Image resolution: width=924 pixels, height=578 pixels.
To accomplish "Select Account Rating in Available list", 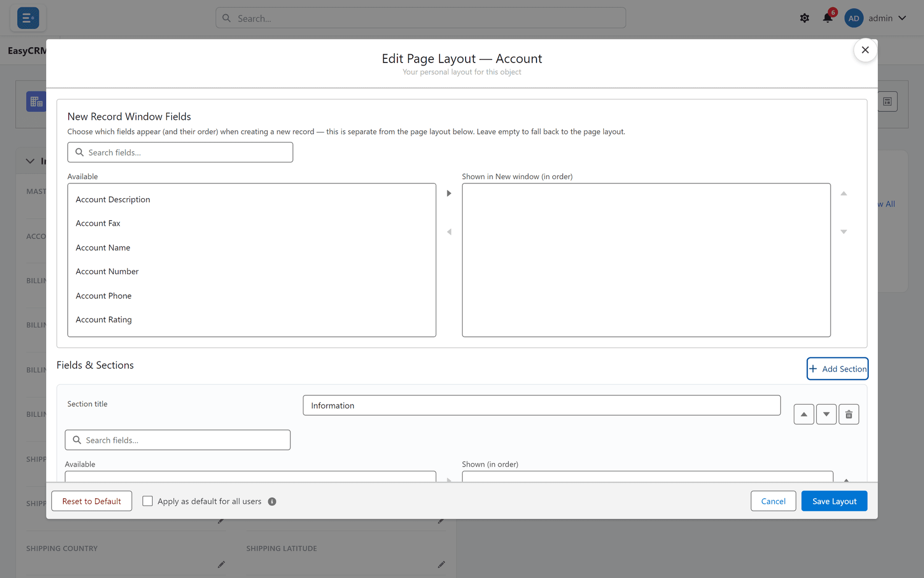I will 251,319.
